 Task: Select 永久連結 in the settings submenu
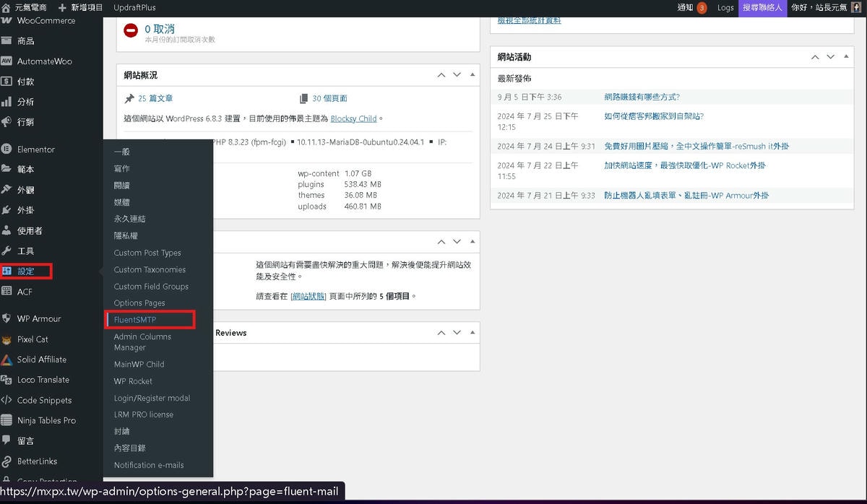click(x=129, y=219)
